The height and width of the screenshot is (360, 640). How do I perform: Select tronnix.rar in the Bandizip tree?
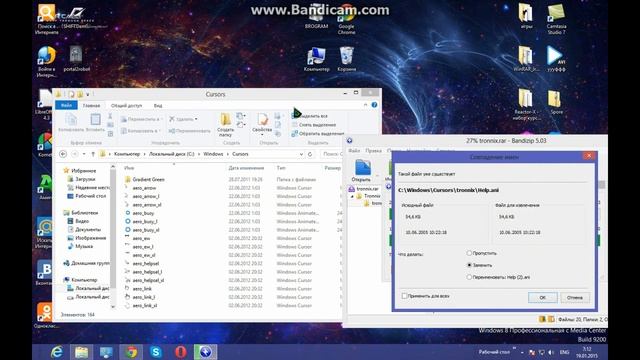(364, 189)
